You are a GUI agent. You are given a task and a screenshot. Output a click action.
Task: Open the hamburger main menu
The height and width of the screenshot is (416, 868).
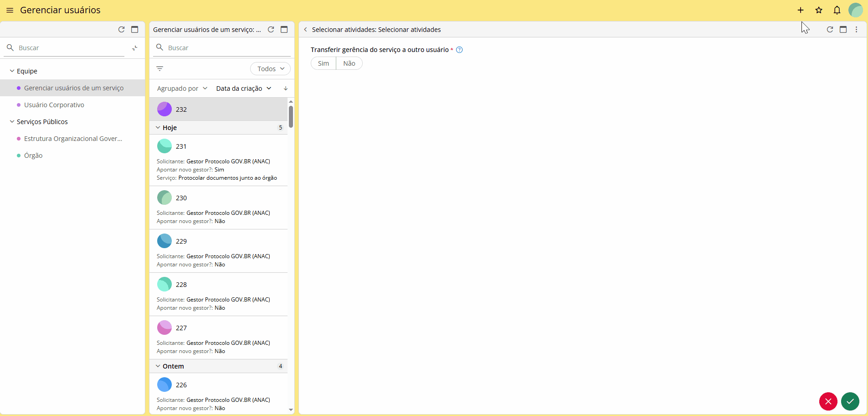pyautogui.click(x=10, y=10)
